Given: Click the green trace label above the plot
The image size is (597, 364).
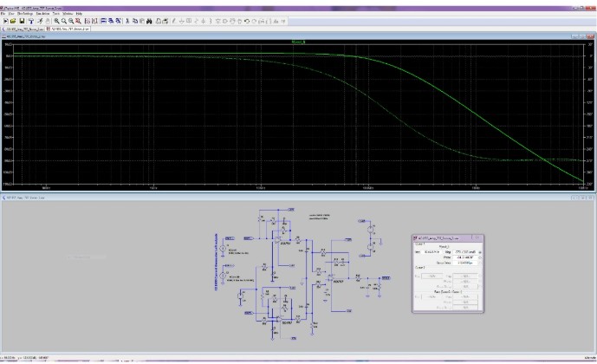Looking at the screenshot, I should point(298,42).
